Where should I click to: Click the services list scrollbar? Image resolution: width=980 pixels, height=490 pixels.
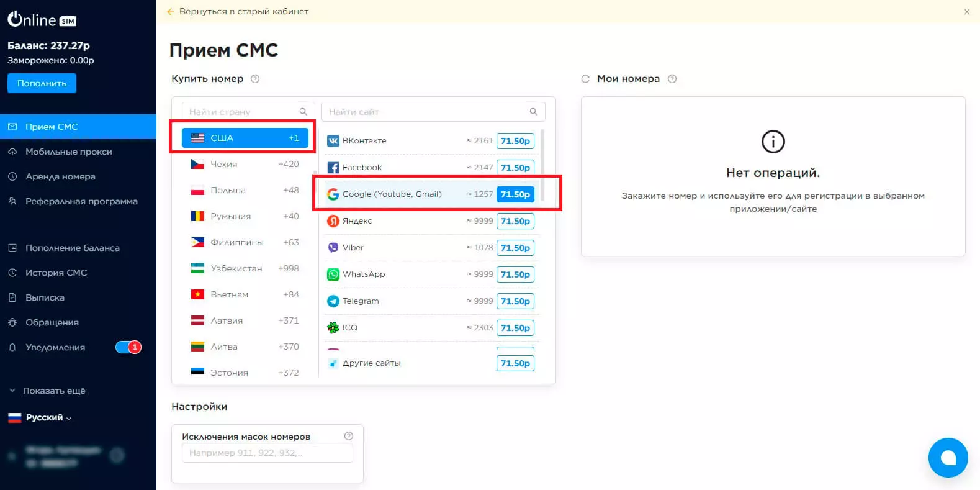click(542, 165)
